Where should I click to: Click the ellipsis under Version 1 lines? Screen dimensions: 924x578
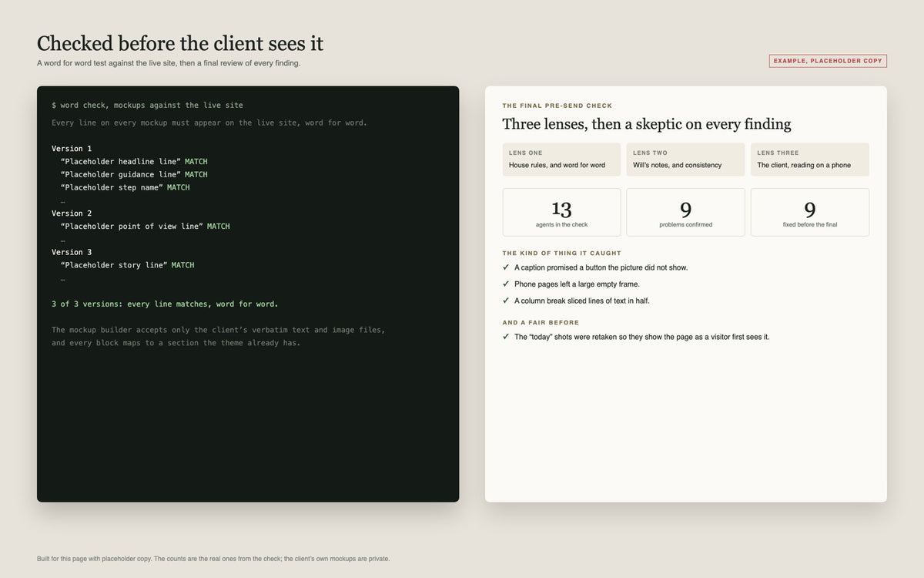[62, 200]
